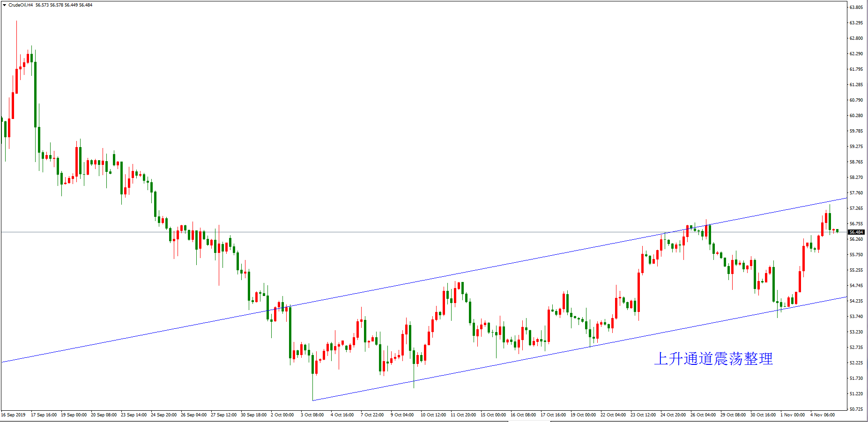Click the 16 Sep 2019 date label

coord(14,415)
